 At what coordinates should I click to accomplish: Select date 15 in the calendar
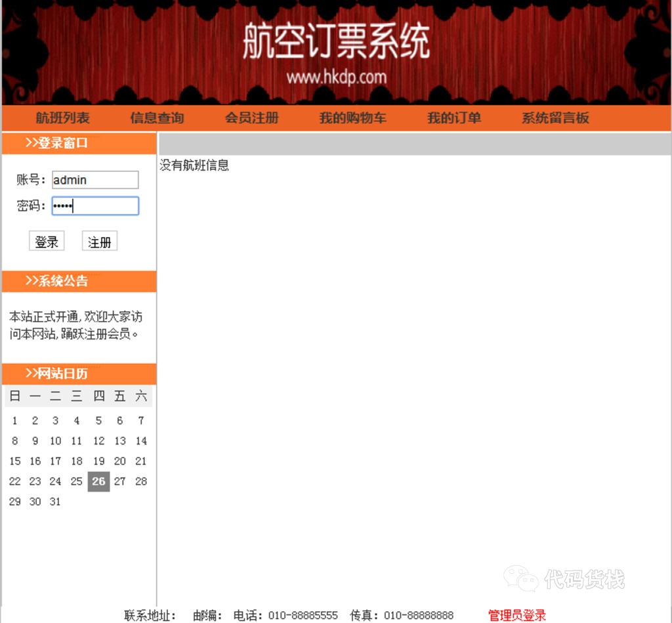pos(14,461)
